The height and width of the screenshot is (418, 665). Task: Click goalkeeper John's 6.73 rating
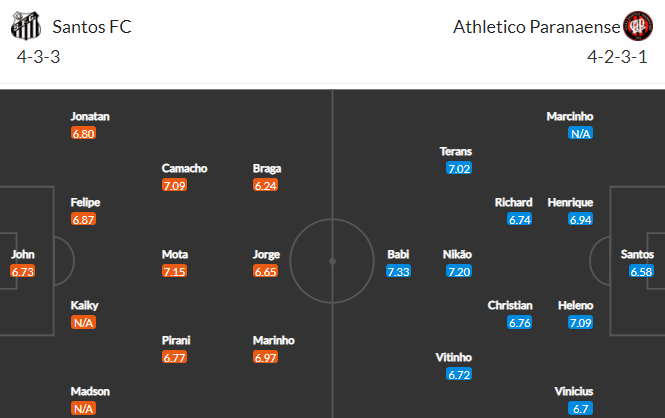(x=22, y=271)
